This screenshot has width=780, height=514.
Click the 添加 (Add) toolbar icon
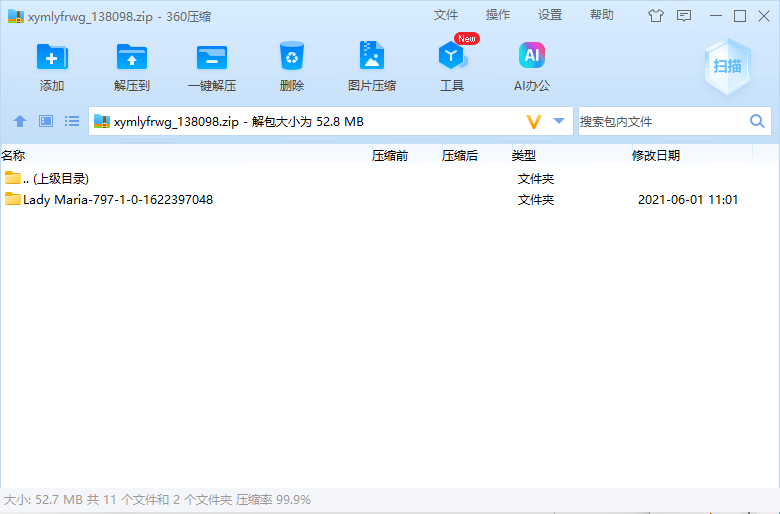(x=52, y=57)
